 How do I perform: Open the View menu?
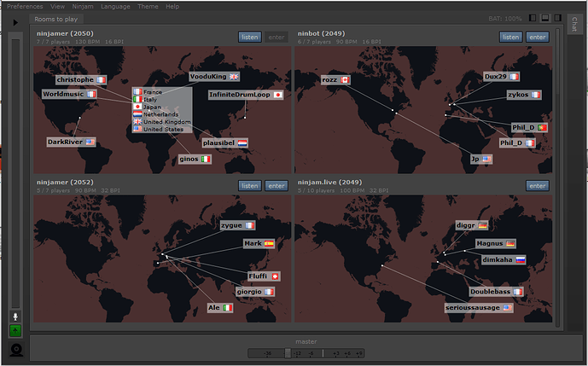[x=57, y=6]
